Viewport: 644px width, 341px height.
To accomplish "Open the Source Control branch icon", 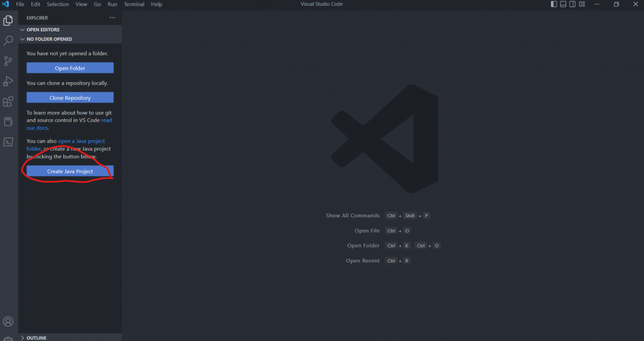I will [x=8, y=61].
